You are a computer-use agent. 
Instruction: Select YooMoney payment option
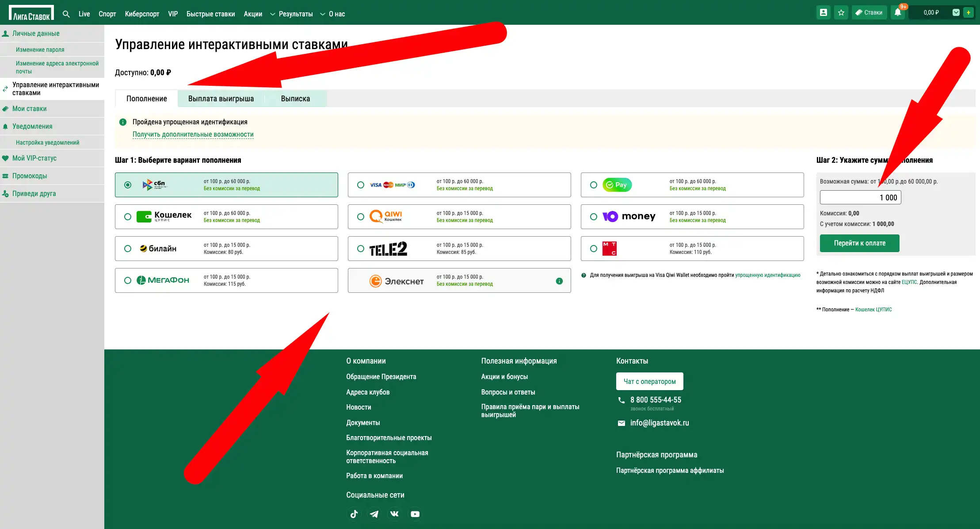point(692,217)
